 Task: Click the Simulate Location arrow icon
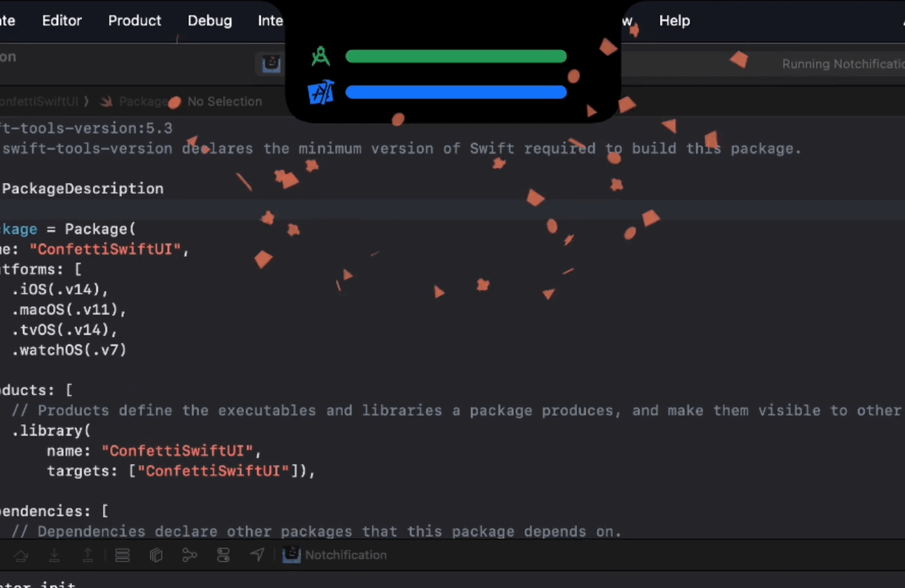257,555
